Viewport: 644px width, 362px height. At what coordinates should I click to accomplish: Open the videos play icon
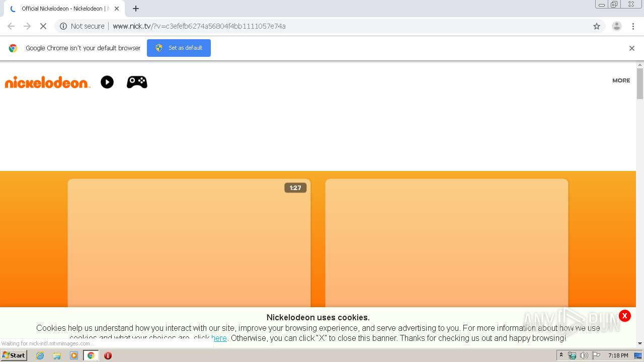[107, 82]
